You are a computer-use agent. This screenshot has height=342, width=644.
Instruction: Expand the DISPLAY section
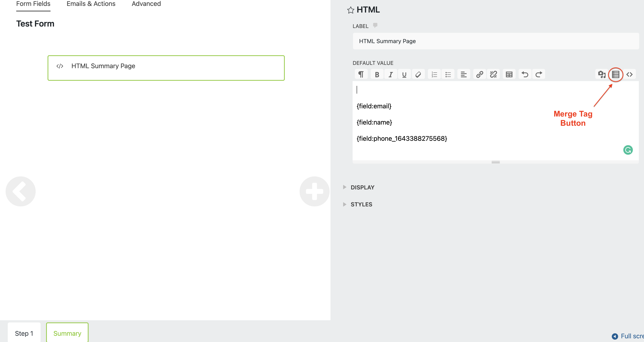pyautogui.click(x=363, y=187)
